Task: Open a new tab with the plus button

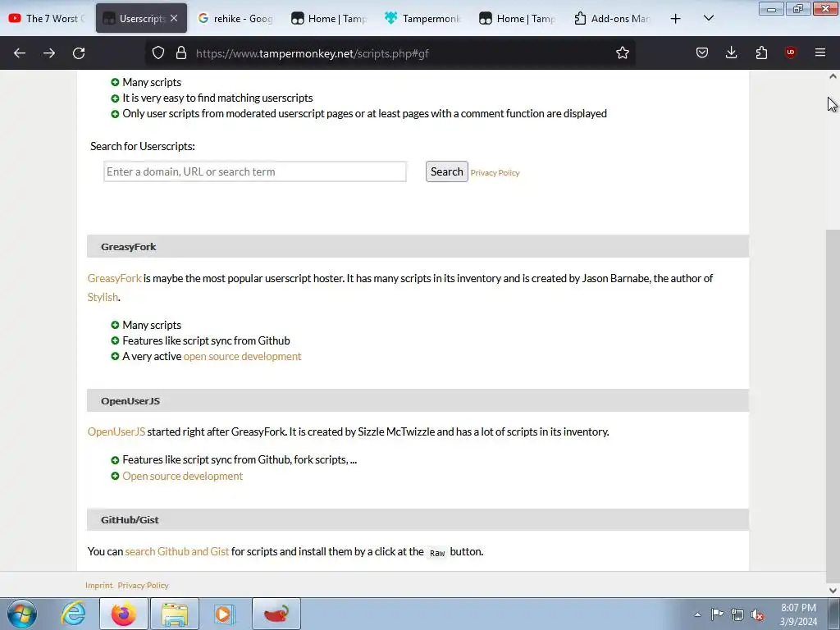Action: coord(676,19)
